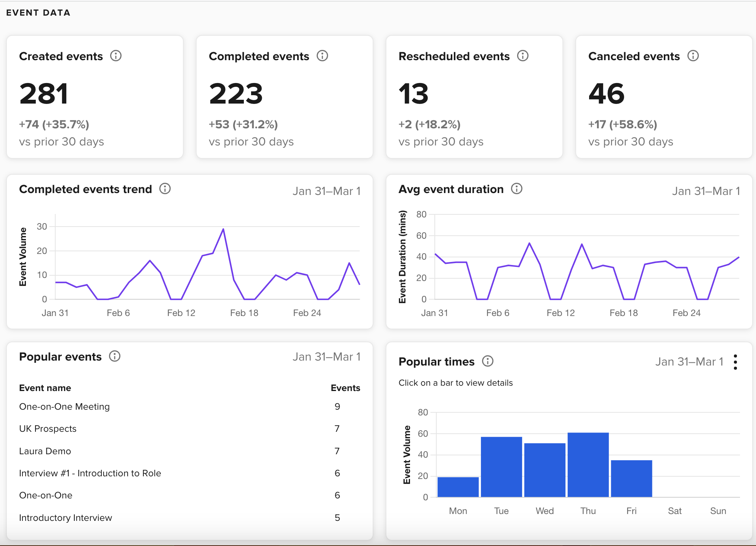Click the 281 Created events number
This screenshot has width=756, height=546.
[x=44, y=94]
